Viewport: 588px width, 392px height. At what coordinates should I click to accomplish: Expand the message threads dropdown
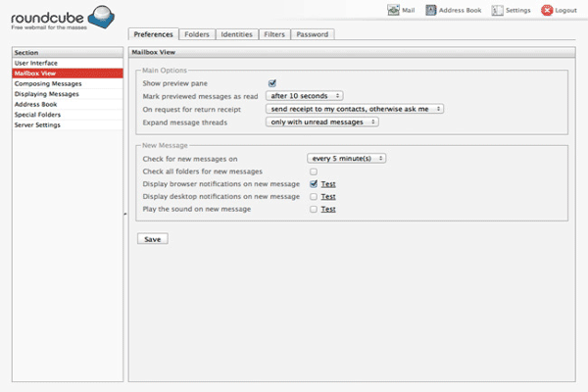tap(321, 122)
